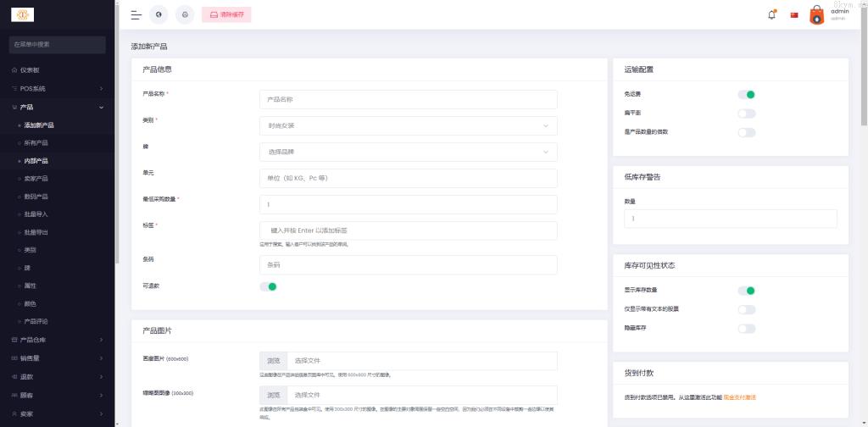Toggle the 免运费 switch off
This screenshot has width=868, height=427.
click(x=746, y=95)
